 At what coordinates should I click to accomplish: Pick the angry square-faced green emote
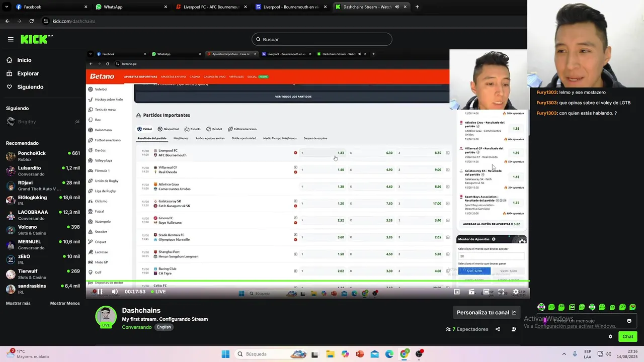click(572, 307)
